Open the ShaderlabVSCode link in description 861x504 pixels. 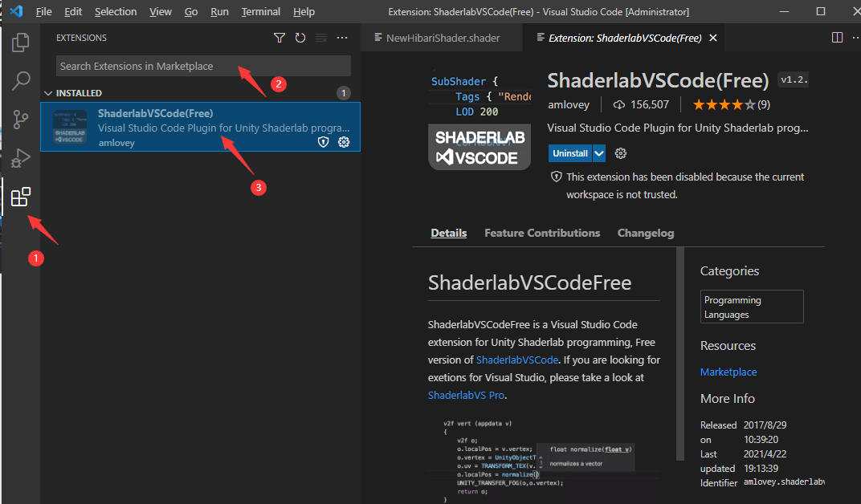516,360
